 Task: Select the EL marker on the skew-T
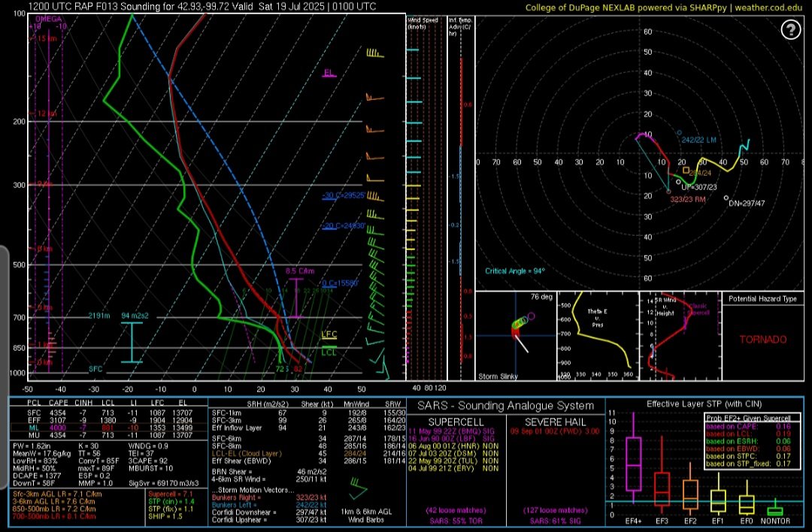[x=329, y=72]
